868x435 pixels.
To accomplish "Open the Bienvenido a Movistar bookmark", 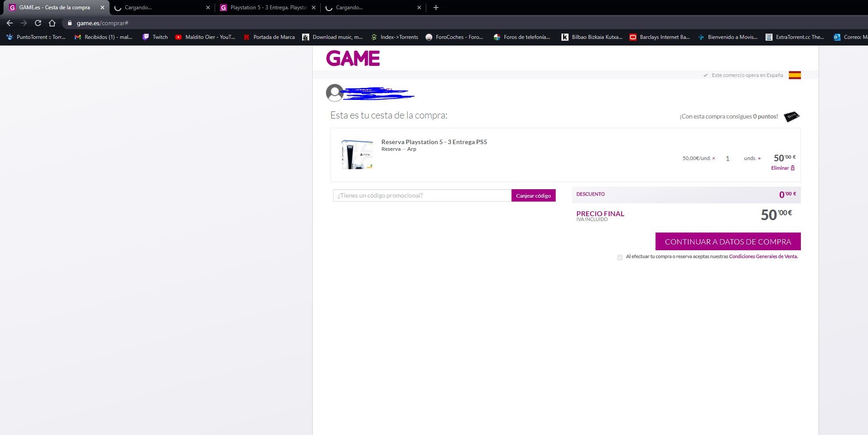I will pos(728,37).
